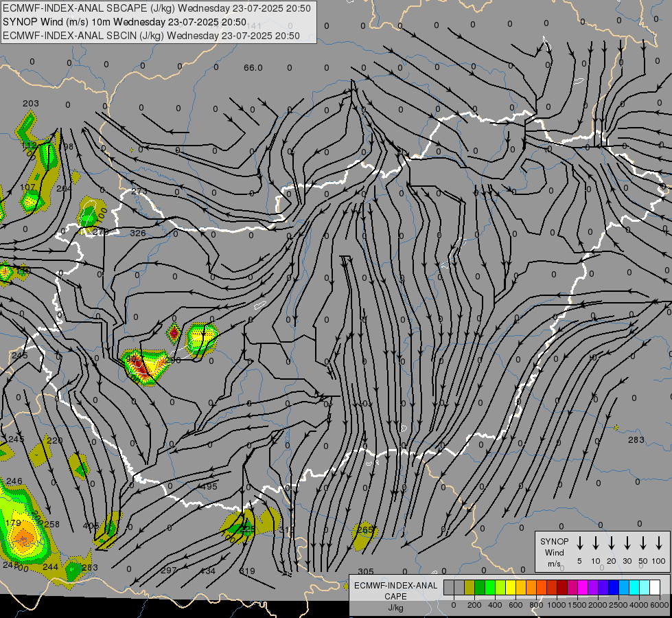Click the 600 tick label on CAPE scale

[515, 605]
